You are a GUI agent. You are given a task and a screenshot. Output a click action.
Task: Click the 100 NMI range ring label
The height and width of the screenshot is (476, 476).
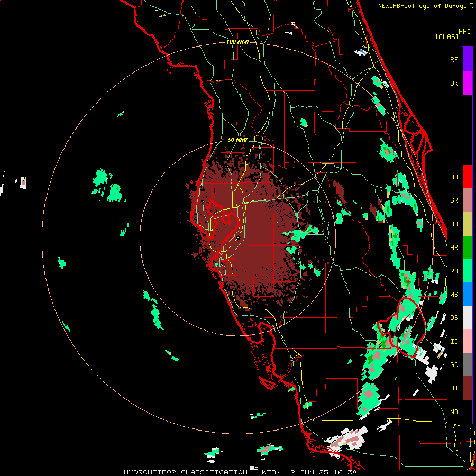(x=237, y=42)
